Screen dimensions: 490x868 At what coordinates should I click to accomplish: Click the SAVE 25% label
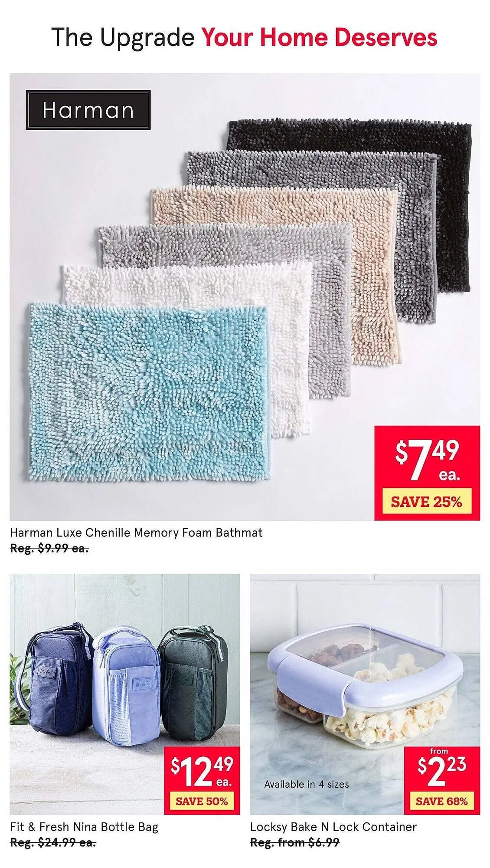coord(427,502)
